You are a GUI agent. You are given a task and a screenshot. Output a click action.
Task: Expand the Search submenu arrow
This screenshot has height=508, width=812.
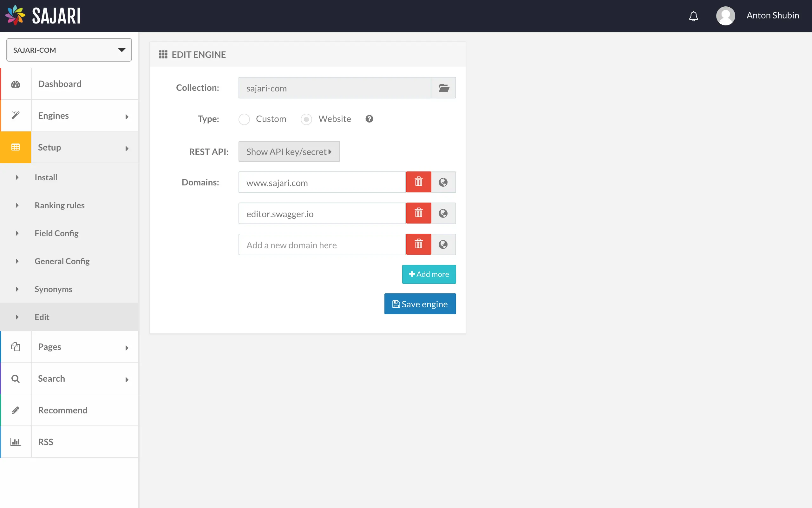pyautogui.click(x=127, y=380)
